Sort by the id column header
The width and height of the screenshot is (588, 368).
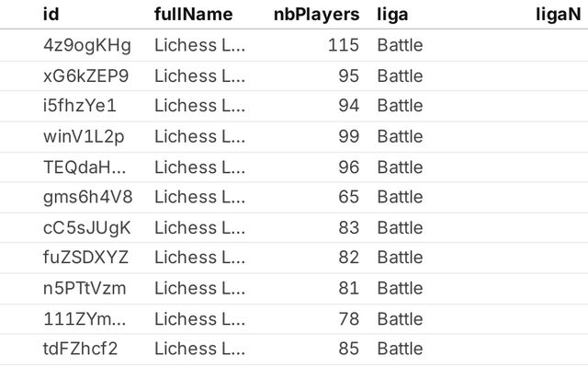click(51, 14)
